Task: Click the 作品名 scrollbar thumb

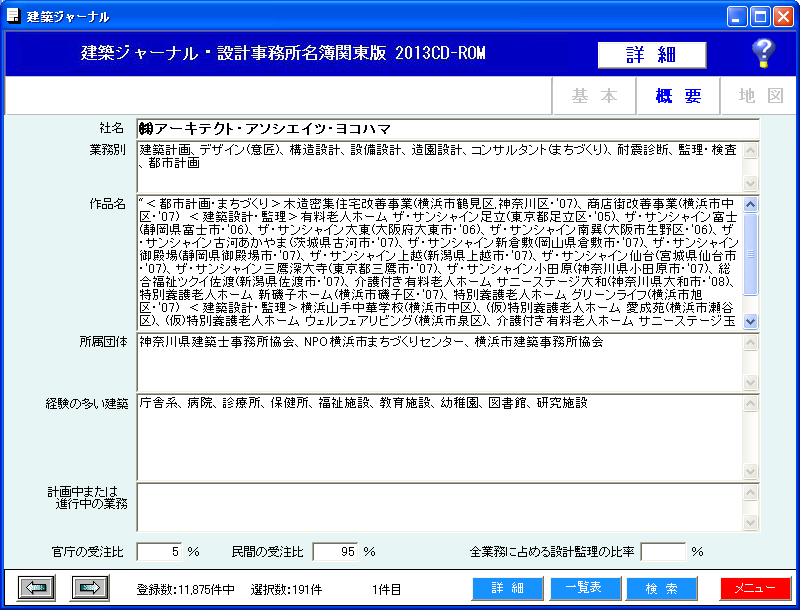Action: [x=751, y=254]
